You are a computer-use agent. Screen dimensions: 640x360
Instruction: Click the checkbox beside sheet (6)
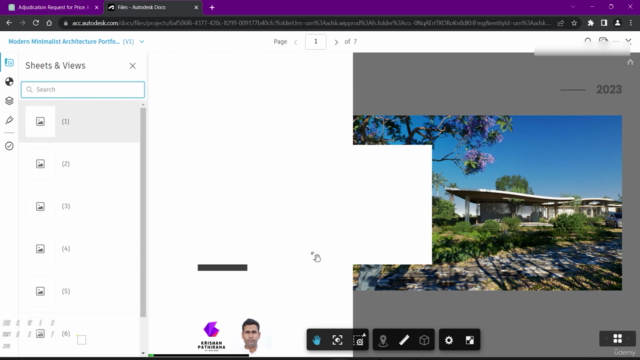point(82,340)
